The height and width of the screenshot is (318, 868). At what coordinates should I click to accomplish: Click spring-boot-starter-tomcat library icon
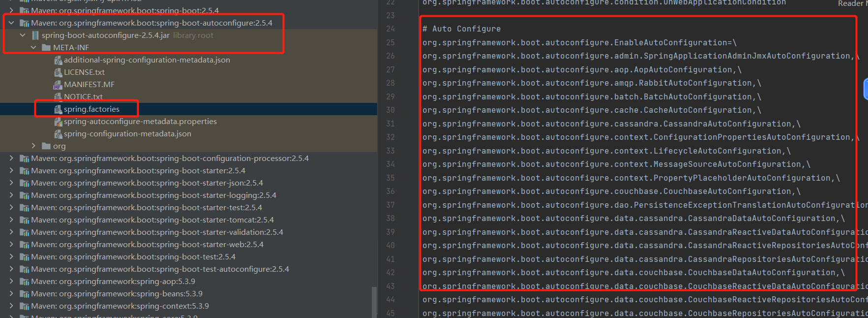(24, 220)
